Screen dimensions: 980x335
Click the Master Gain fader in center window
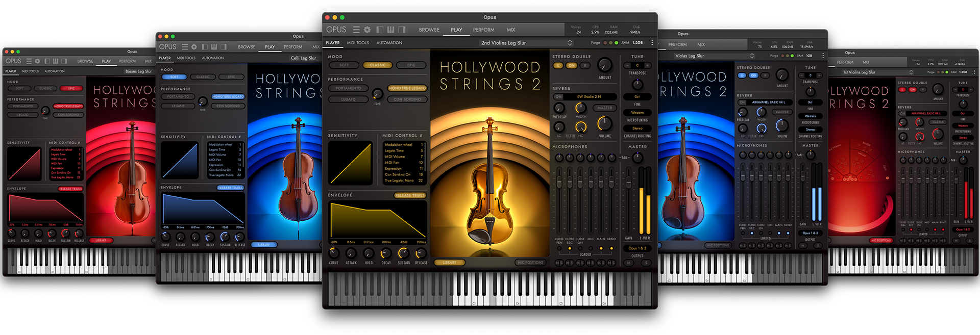628,183
